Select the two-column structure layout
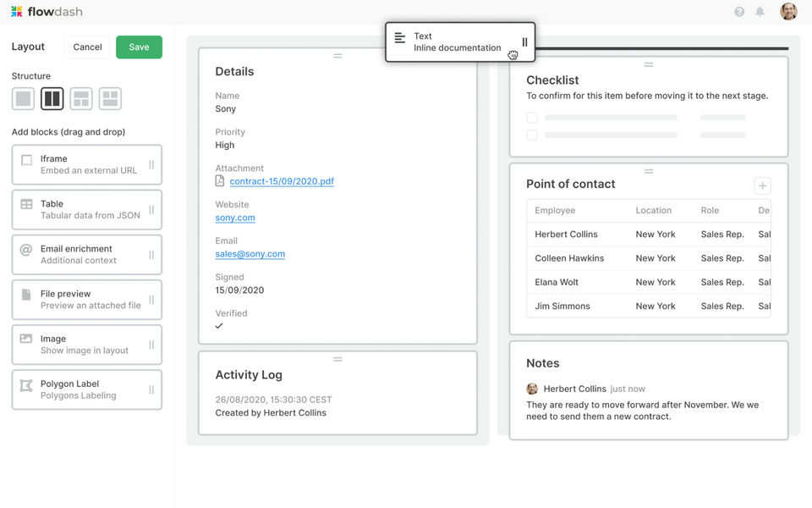This screenshot has width=812, height=508. (52, 99)
